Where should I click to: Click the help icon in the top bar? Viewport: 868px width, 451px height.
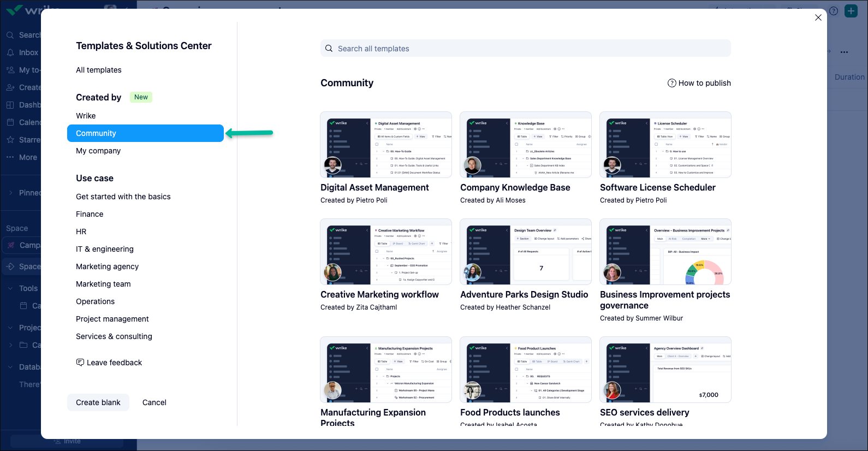834,11
